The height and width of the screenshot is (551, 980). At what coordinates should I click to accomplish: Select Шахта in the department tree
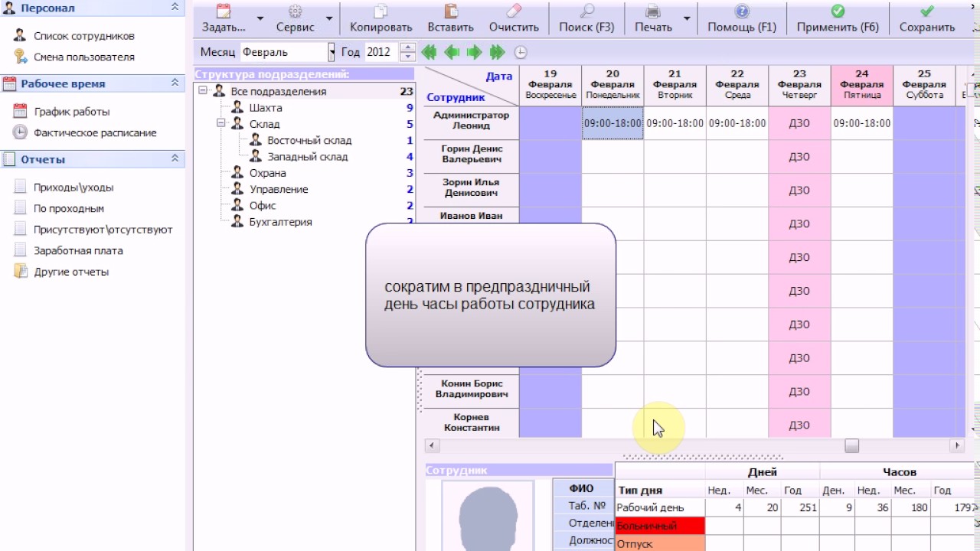click(x=266, y=108)
